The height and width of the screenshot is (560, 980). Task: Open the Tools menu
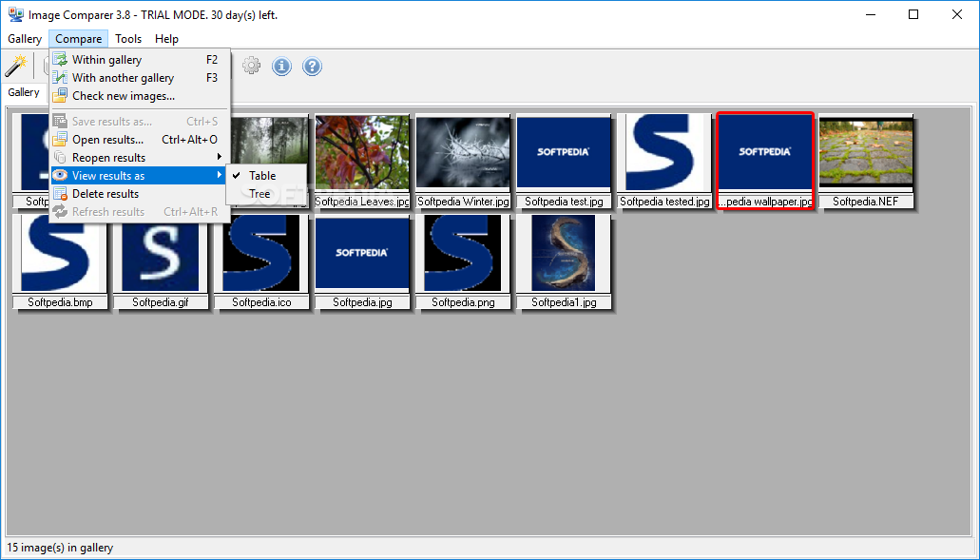[x=128, y=39]
